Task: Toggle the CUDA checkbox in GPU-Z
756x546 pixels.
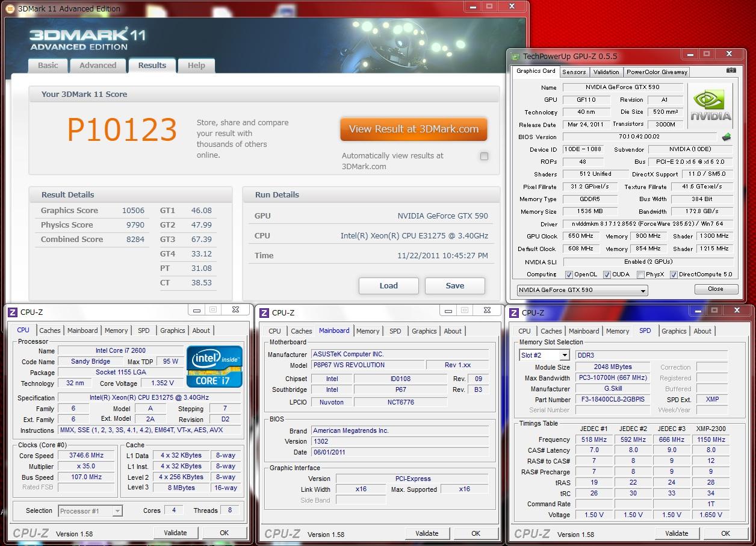Action: click(607, 275)
